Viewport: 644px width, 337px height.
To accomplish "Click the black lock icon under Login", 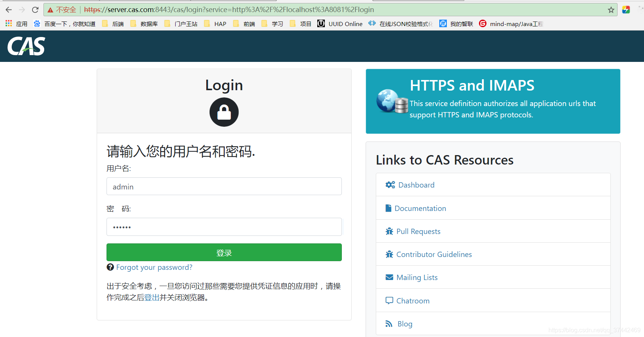I will pos(224,112).
